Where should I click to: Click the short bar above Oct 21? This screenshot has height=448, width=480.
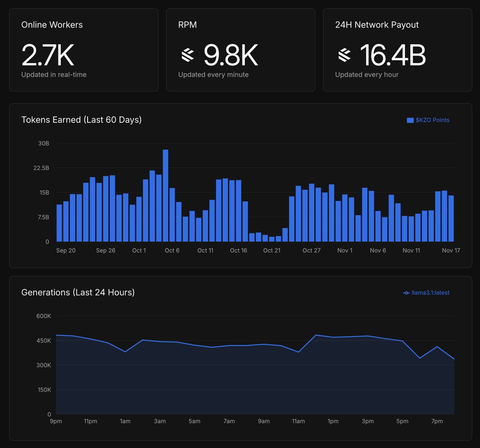click(x=272, y=239)
